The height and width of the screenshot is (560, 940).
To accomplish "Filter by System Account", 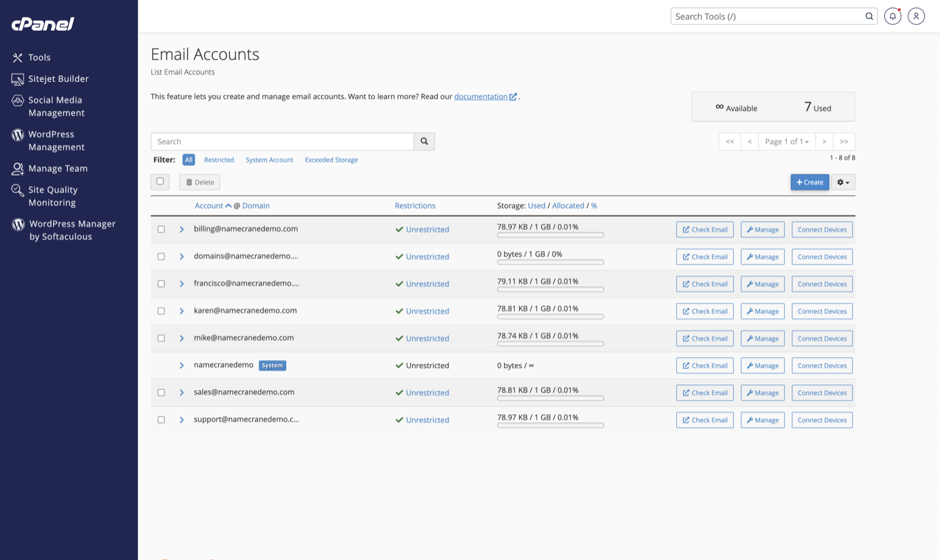I will (269, 160).
